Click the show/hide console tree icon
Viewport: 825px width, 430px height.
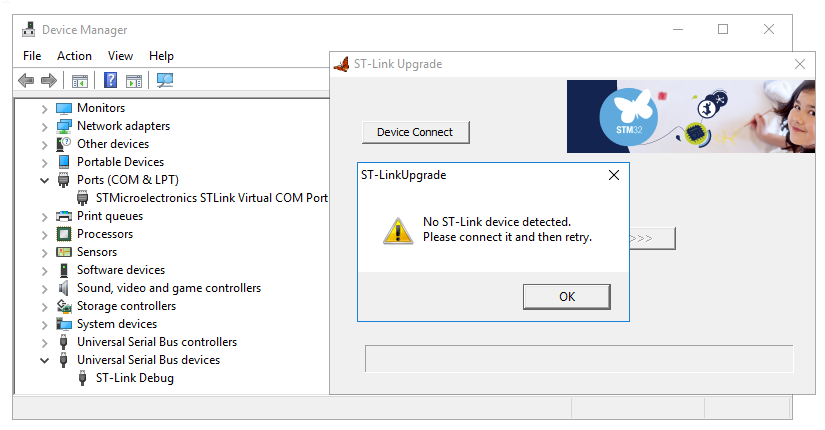point(80,81)
